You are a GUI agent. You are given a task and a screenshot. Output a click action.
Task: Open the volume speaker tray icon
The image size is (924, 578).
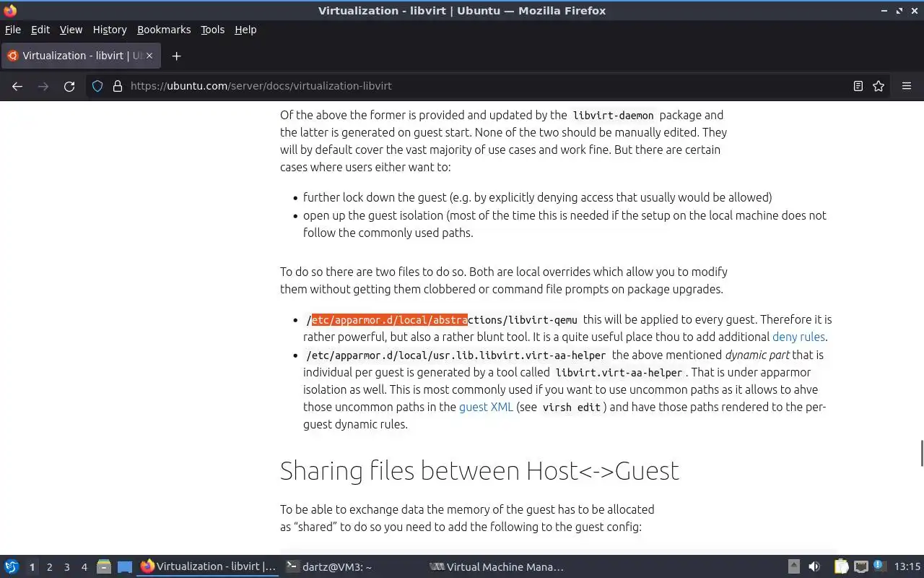(x=814, y=566)
